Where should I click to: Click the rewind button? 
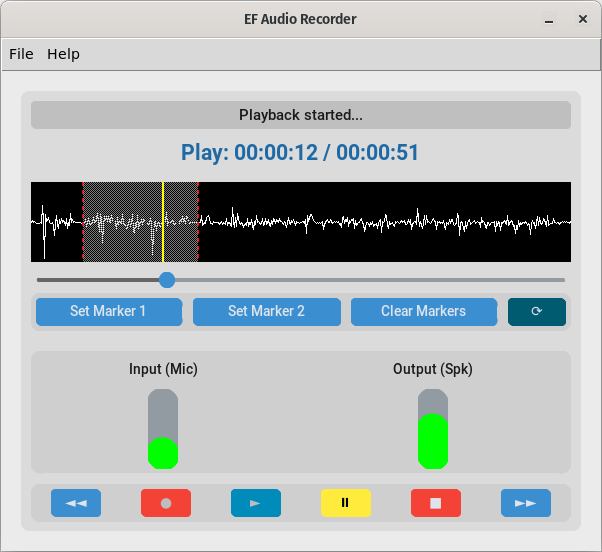click(x=76, y=503)
